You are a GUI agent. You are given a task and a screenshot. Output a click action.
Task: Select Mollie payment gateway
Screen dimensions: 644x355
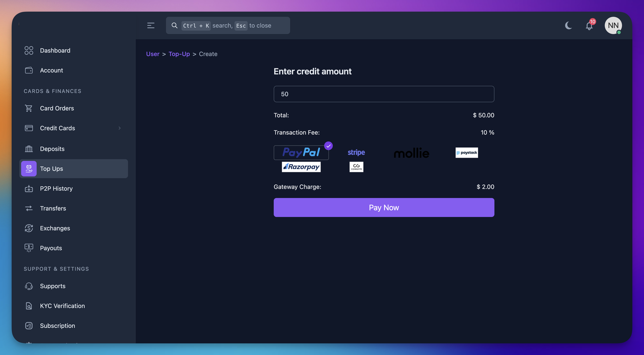pos(412,153)
